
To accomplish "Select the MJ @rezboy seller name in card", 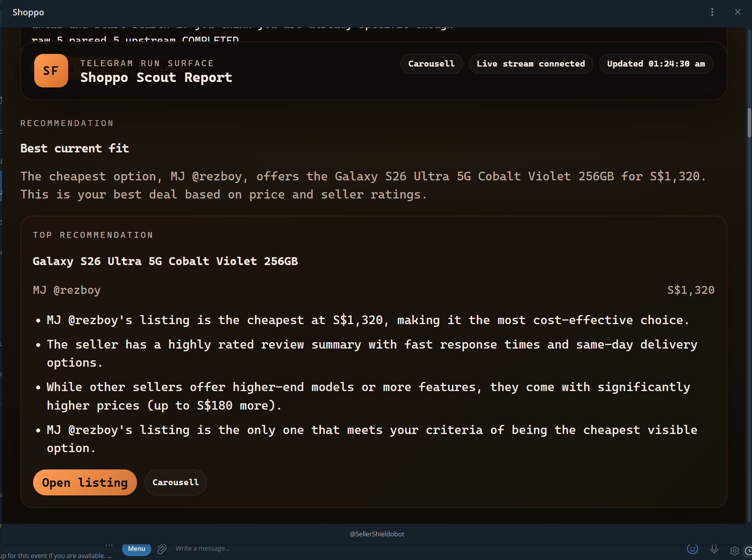I will (67, 290).
